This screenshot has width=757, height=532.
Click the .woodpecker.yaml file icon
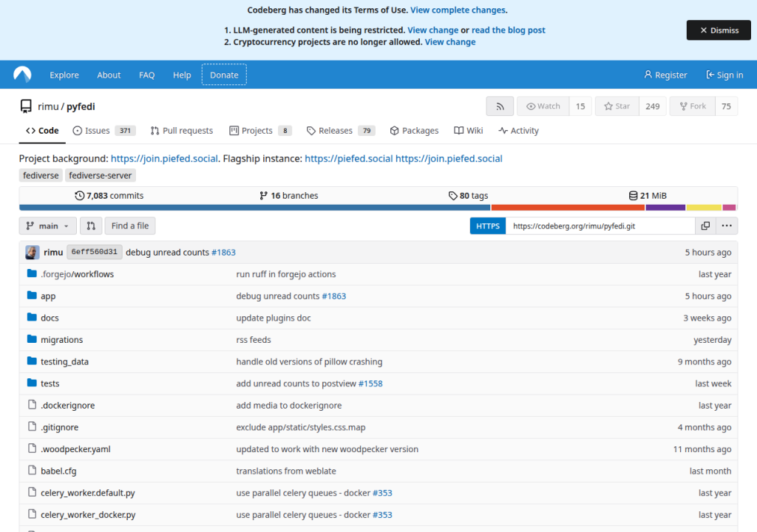tap(32, 449)
